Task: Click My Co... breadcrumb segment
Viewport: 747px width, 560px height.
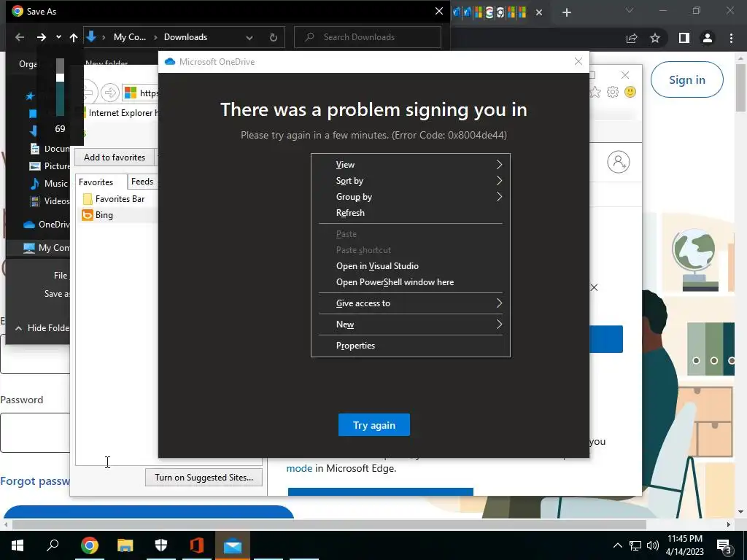Action: pyautogui.click(x=130, y=37)
